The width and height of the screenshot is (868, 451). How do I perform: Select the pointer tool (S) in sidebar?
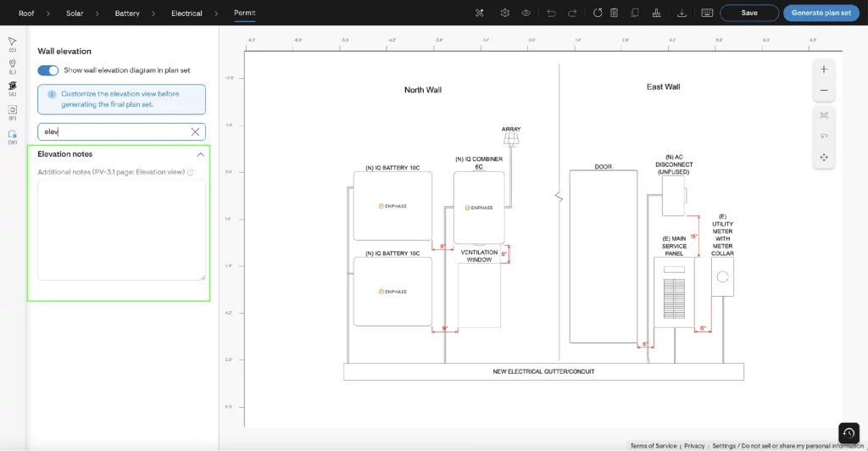(12, 41)
